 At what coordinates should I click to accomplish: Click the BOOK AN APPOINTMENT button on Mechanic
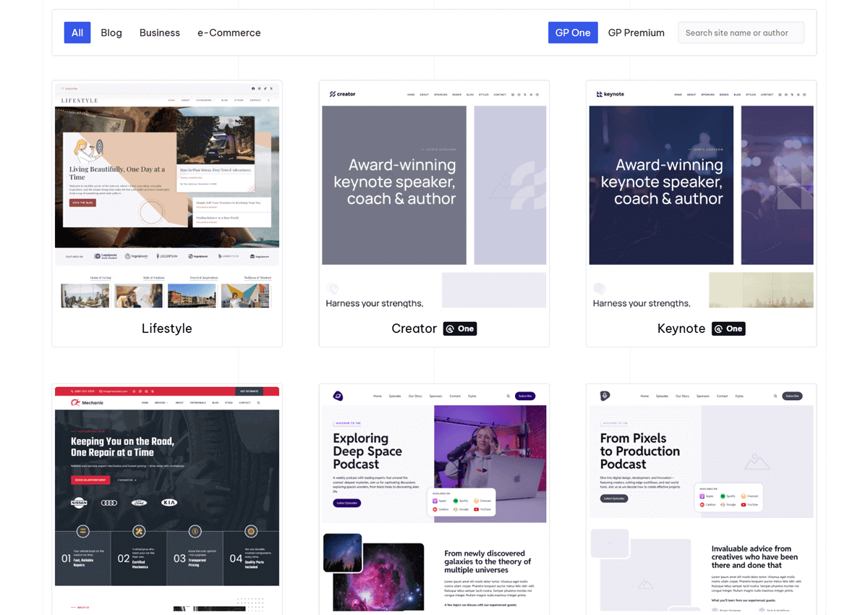pos(90,479)
